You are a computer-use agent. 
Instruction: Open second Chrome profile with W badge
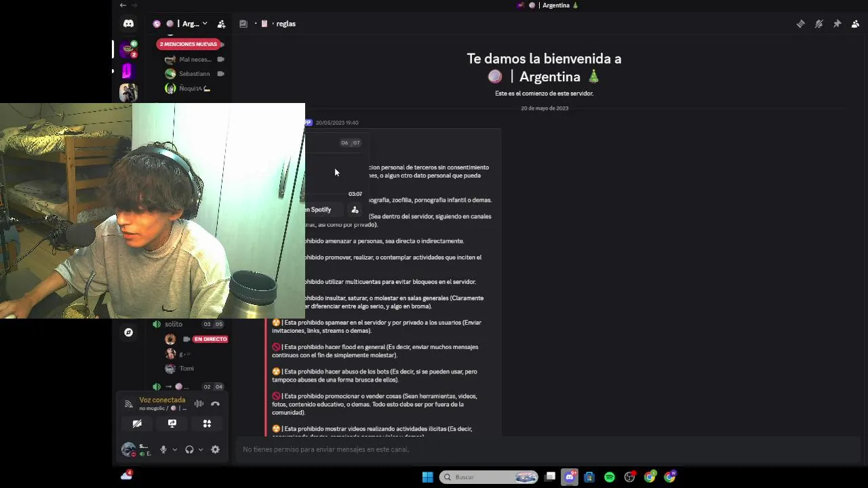click(670, 477)
